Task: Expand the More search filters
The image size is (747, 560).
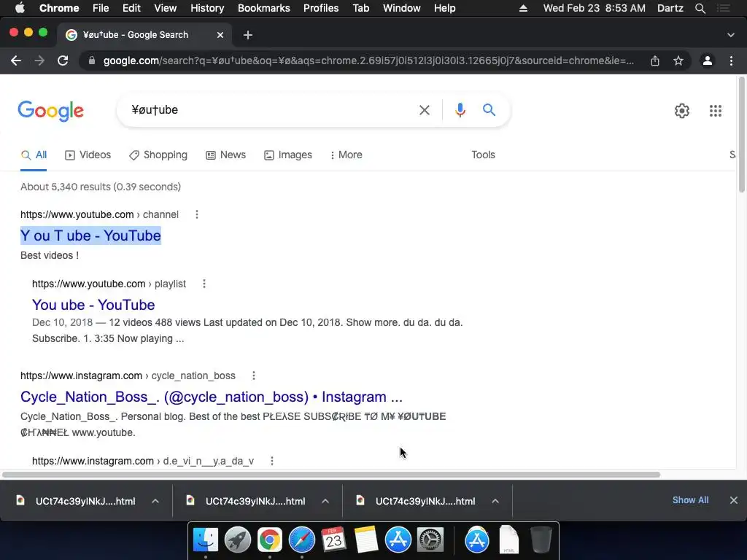Action: coord(346,155)
